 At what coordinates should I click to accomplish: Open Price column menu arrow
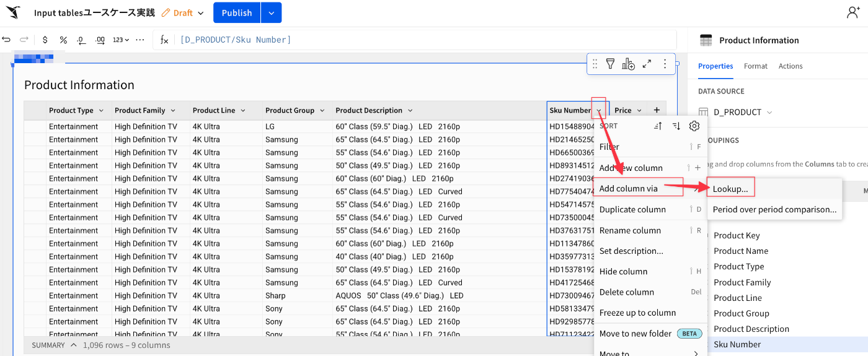(x=639, y=111)
